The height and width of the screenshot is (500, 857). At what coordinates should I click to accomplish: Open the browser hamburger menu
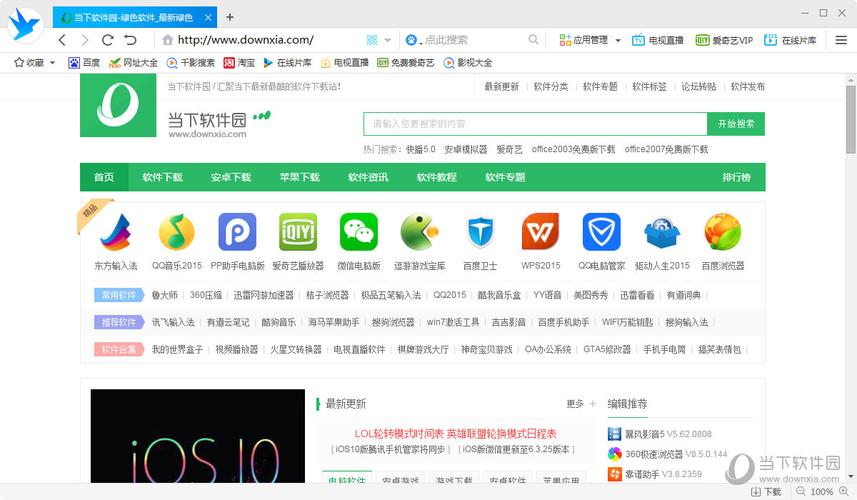(x=840, y=40)
